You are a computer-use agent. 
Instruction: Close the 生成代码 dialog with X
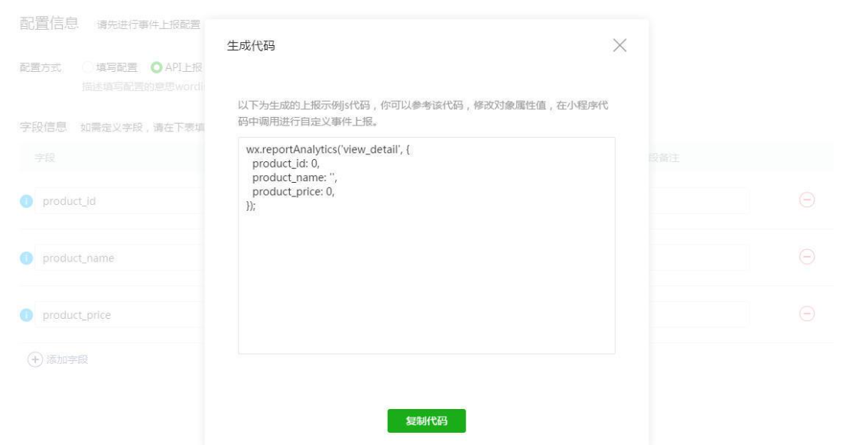tap(619, 45)
